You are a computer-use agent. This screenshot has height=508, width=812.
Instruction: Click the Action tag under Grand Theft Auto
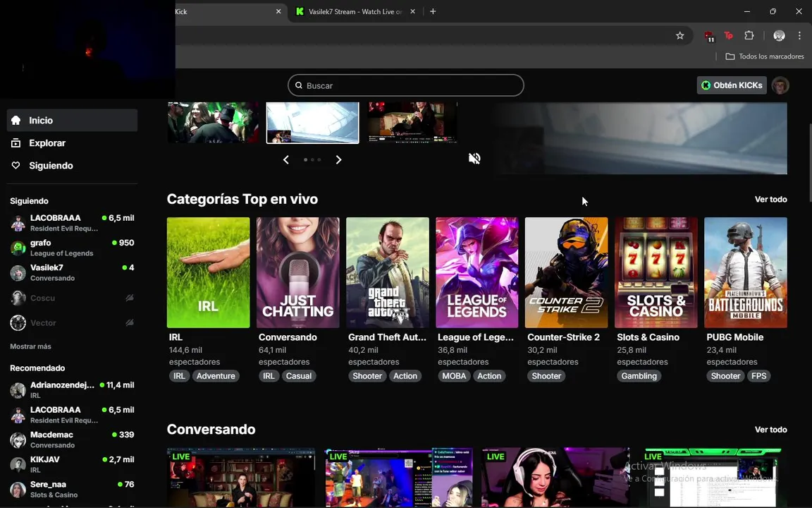[405, 376]
